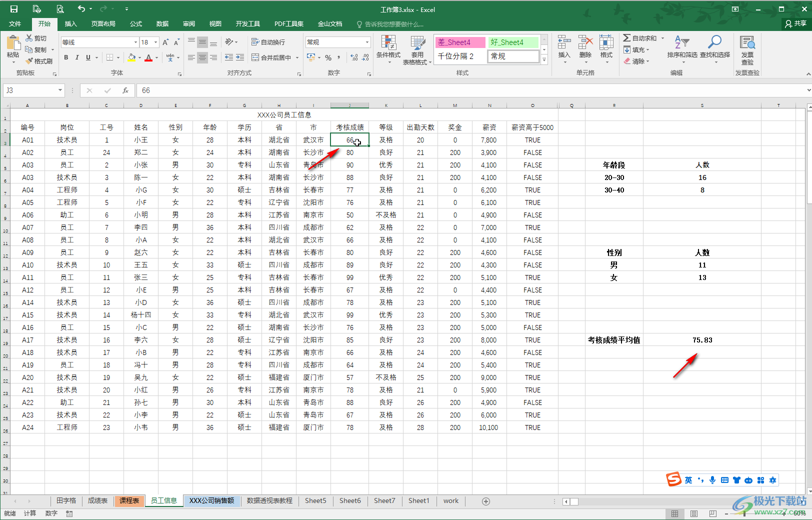Toggle italic formatting
This screenshot has height=520, width=812.
tap(77, 58)
